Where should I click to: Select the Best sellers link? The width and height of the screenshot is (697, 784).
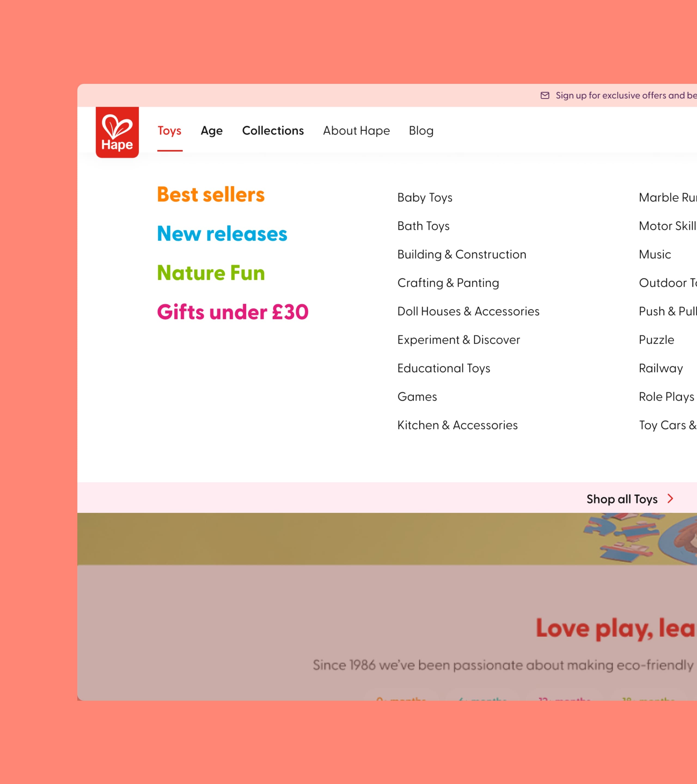tap(210, 194)
